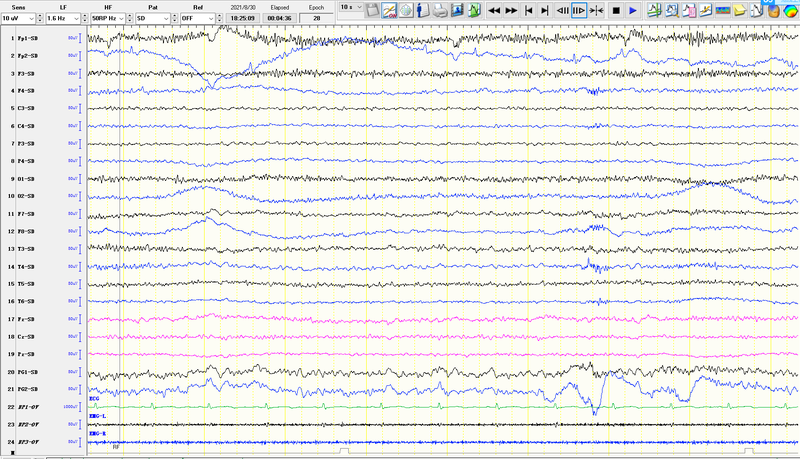Click the rewind double-arrow icon

(x=494, y=10)
